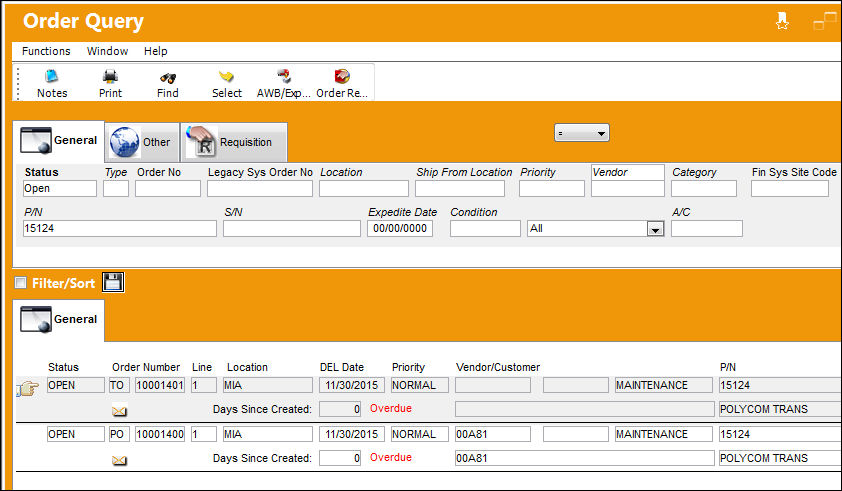Click the Category input field
The image size is (842, 491).
click(704, 189)
